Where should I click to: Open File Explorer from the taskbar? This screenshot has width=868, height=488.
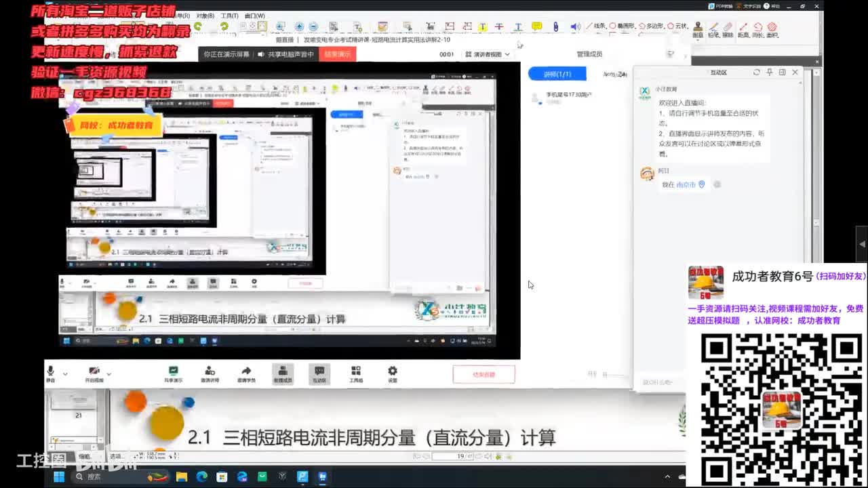[x=181, y=476]
